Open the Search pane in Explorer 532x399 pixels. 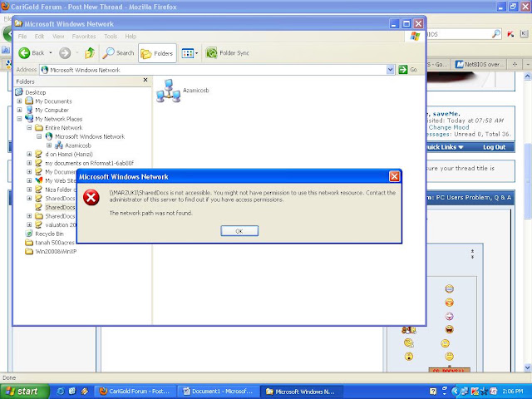click(x=118, y=53)
